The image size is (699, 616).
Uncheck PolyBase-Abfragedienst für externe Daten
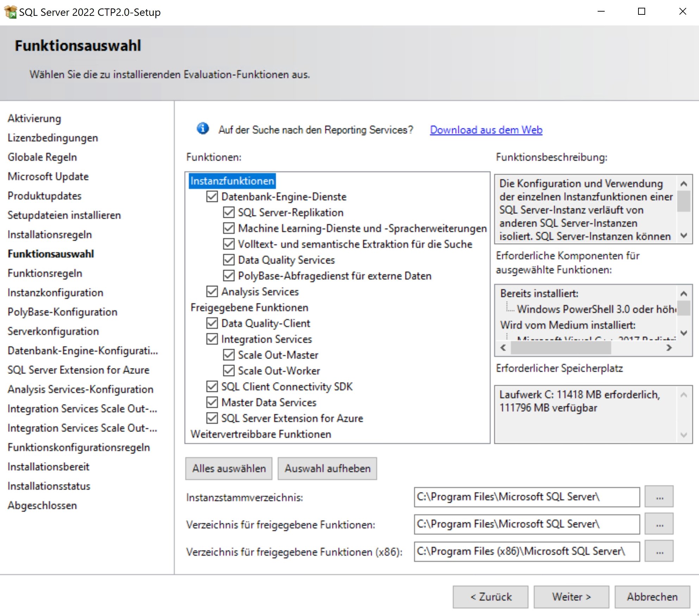pyautogui.click(x=229, y=276)
